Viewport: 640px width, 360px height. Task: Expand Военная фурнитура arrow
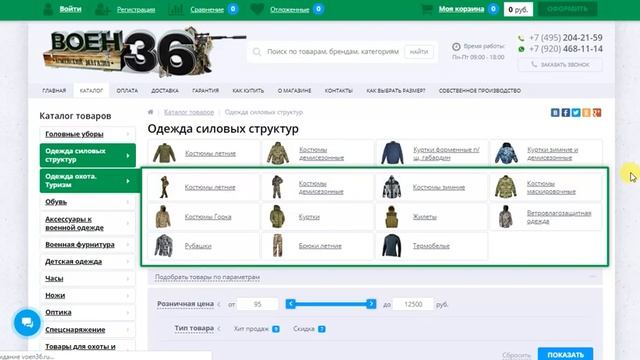click(128, 244)
